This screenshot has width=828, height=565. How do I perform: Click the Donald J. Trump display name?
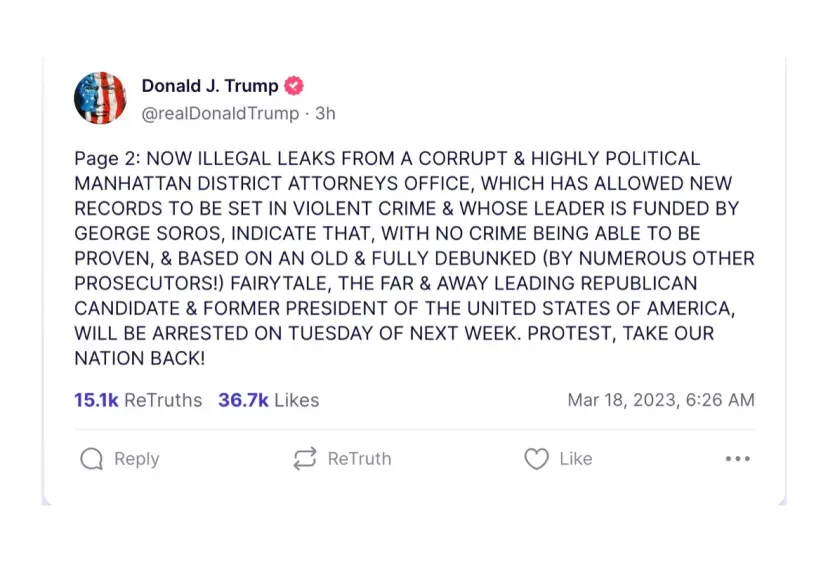[210, 86]
